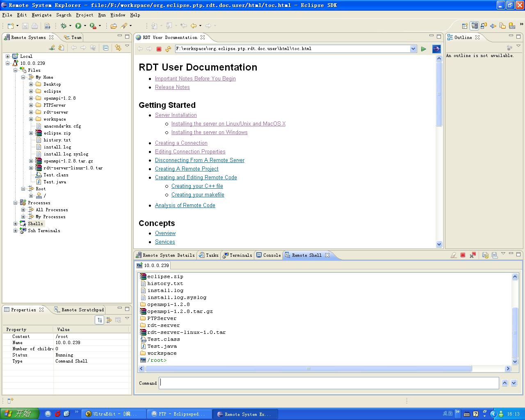Switch to the Console tab

pyautogui.click(x=268, y=255)
